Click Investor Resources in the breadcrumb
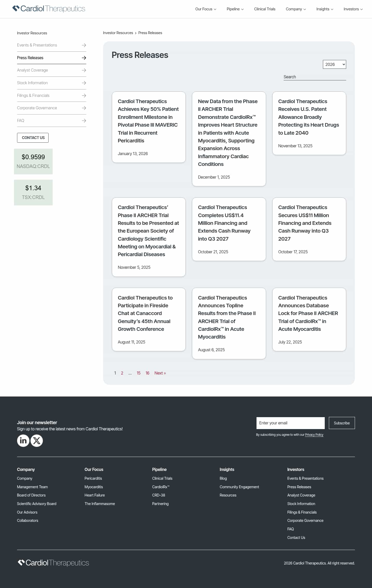 (x=118, y=33)
